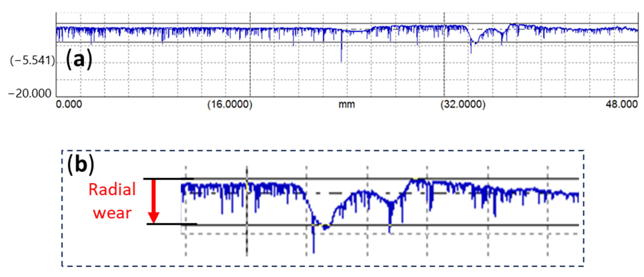The image size is (644, 277).
Task: Click the (−5.541) y-axis value
Action: click(32, 61)
